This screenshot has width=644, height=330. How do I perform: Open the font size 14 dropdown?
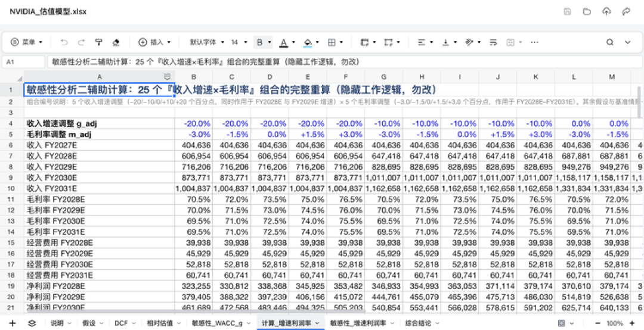[239, 42]
